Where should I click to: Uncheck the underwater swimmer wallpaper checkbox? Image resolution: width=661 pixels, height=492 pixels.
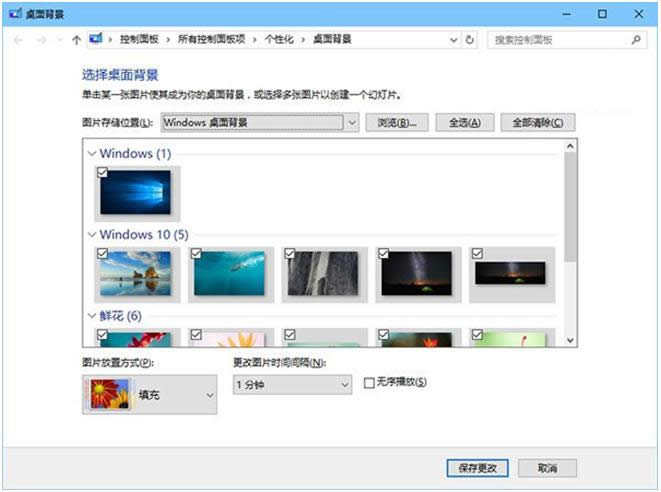point(196,253)
